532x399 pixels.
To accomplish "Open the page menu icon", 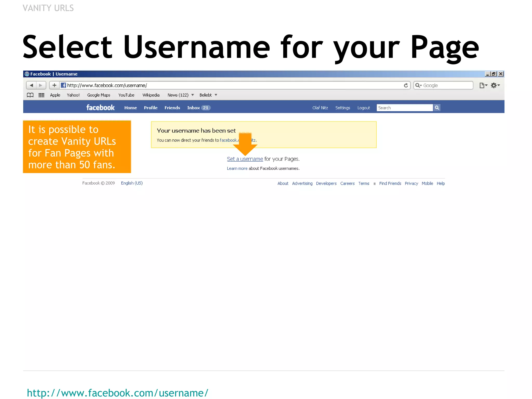I will coord(483,85).
